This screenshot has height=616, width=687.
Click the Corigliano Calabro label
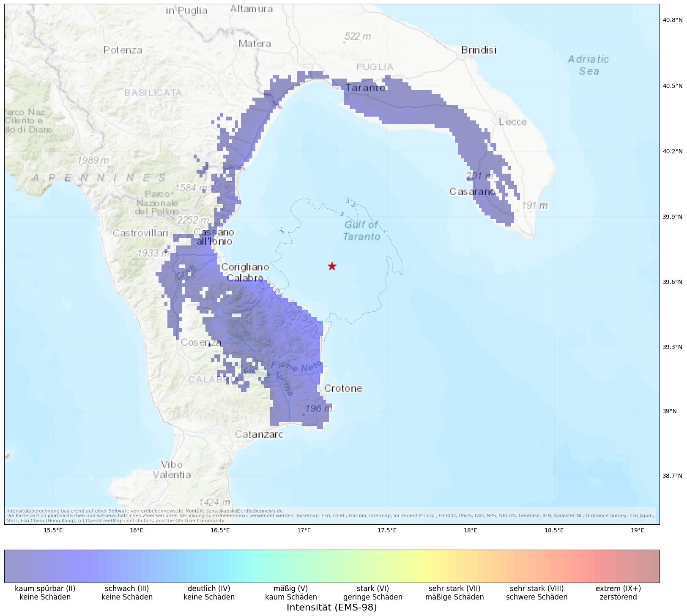pyautogui.click(x=245, y=273)
